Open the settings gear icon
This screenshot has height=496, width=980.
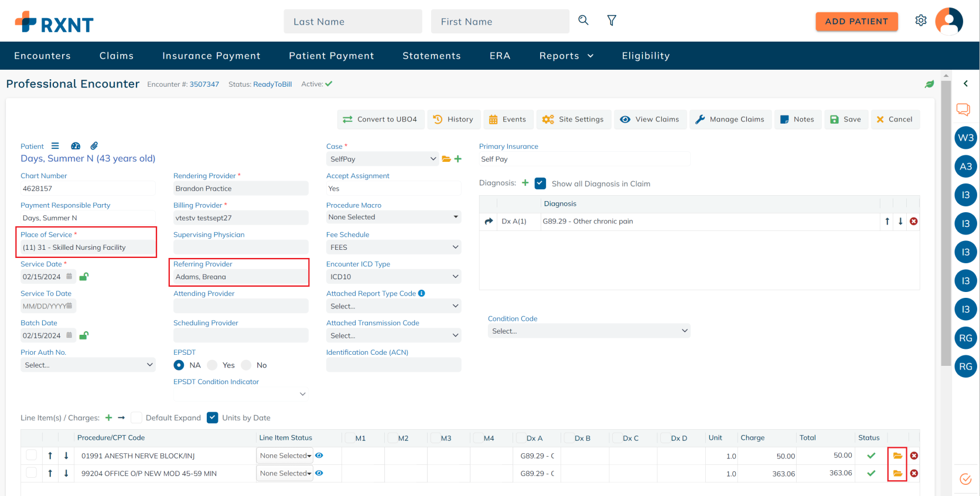[x=921, y=21]
